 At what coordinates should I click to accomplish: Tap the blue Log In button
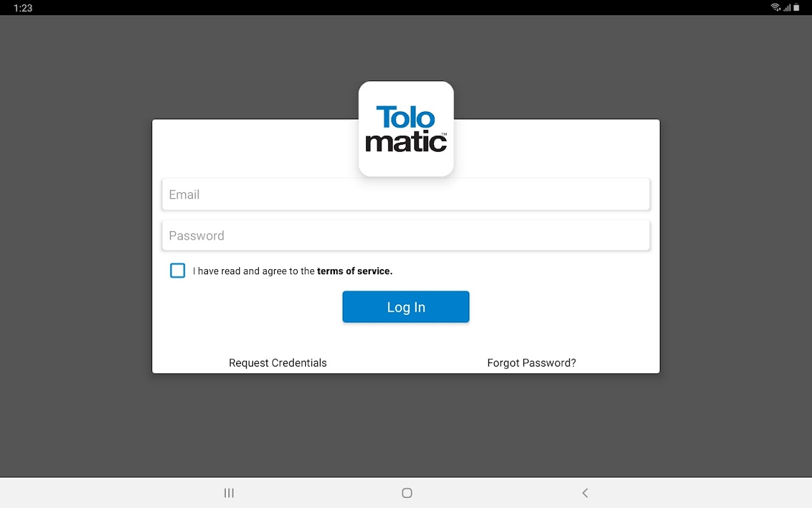[x=406, y=307]
